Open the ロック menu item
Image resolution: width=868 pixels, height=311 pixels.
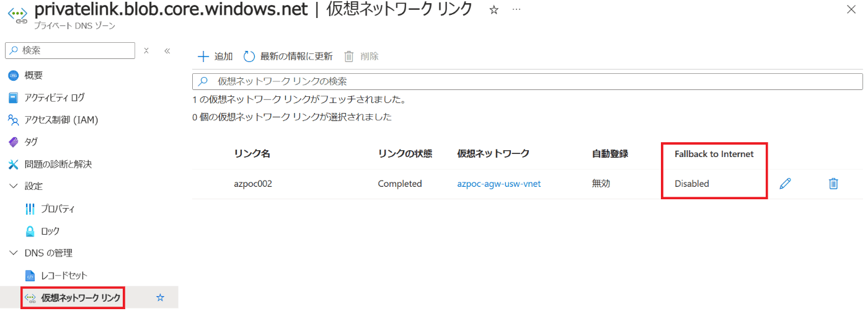[x=50, y=231]
